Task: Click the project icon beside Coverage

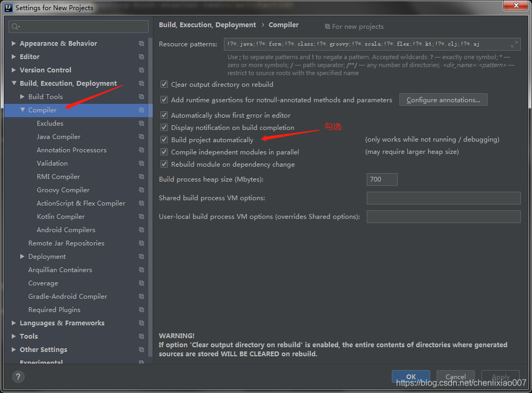Action: pos(141,283)
